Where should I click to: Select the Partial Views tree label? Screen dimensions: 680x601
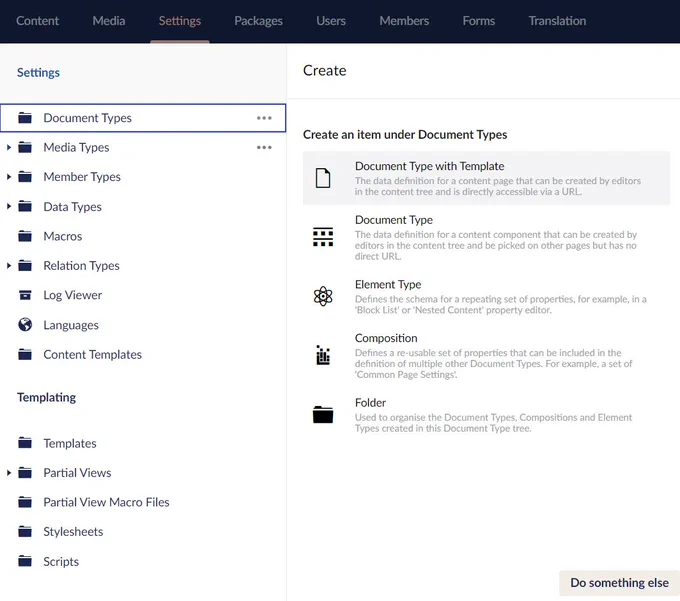pyautogui.click(x=77, y=473)
